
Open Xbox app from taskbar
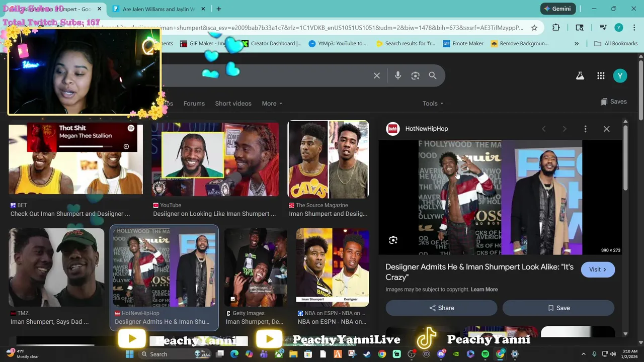[279, 354]
